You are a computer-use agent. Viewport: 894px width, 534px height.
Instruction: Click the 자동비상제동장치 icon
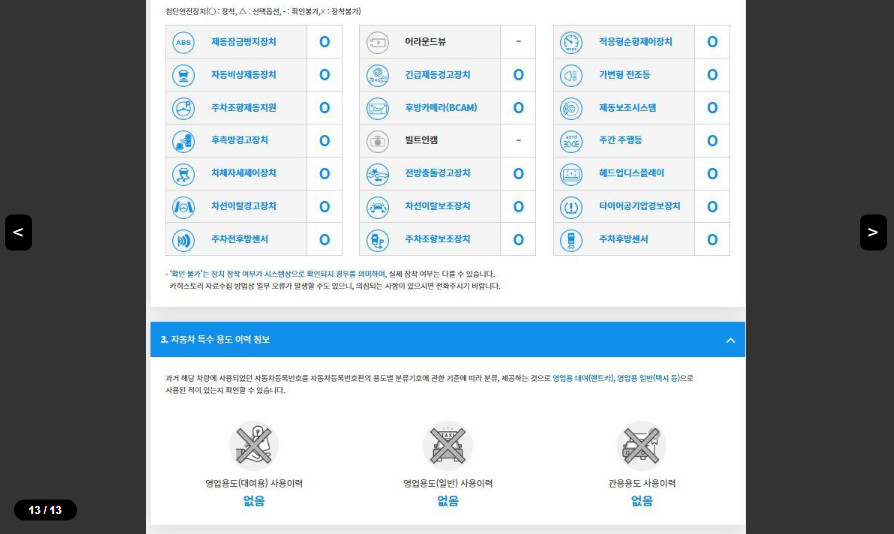tap(184, 75)
